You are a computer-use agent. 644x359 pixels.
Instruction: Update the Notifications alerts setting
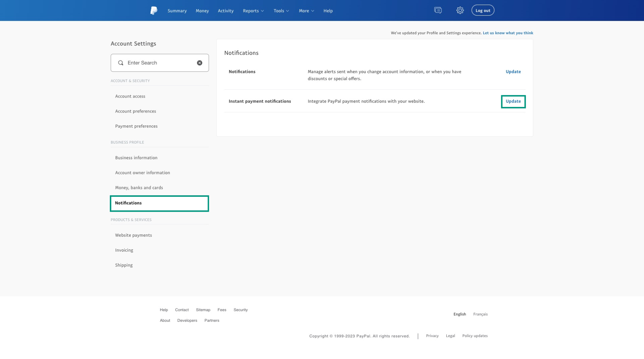click(513, 71)
